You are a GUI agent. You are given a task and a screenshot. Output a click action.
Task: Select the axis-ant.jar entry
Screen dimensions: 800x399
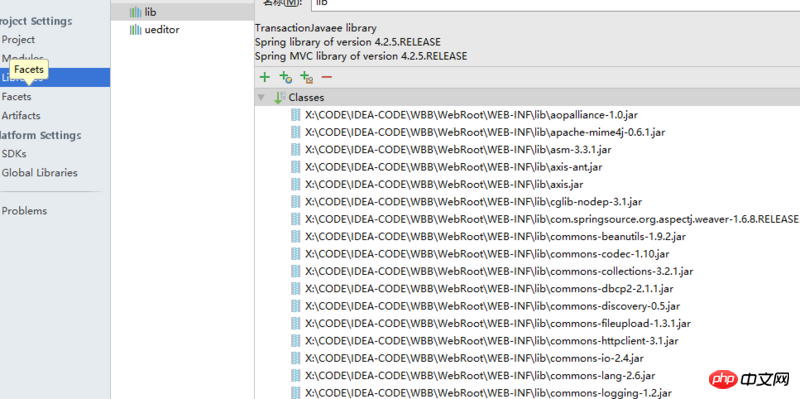454,167
